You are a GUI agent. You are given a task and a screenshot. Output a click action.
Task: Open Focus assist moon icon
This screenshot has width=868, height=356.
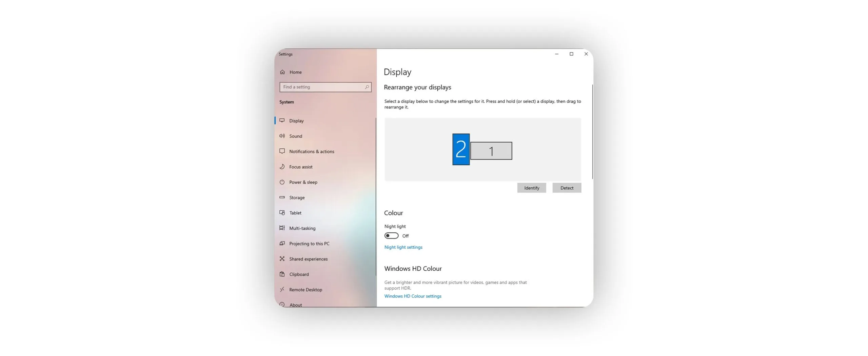tap(282, 167)
